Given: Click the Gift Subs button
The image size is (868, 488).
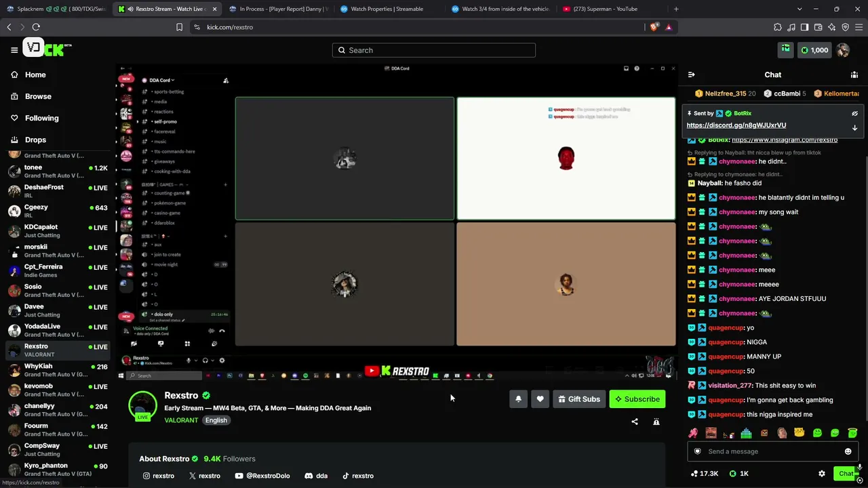Looking at the screenshot, I should coord(578,399).
